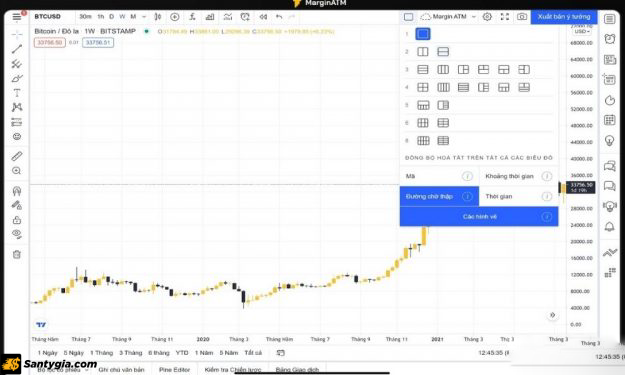
Task: Click info icon next to Mã
Action: [x=467, y=176]
